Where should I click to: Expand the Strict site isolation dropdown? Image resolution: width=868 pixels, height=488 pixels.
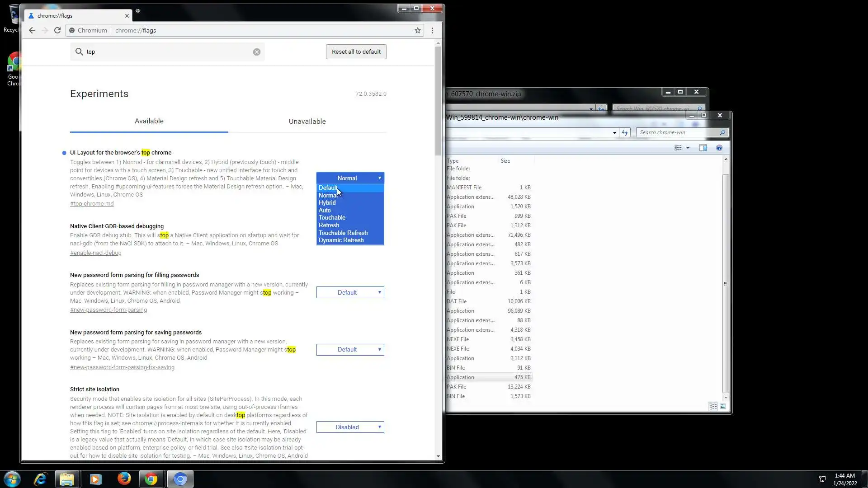pos(350,427)
